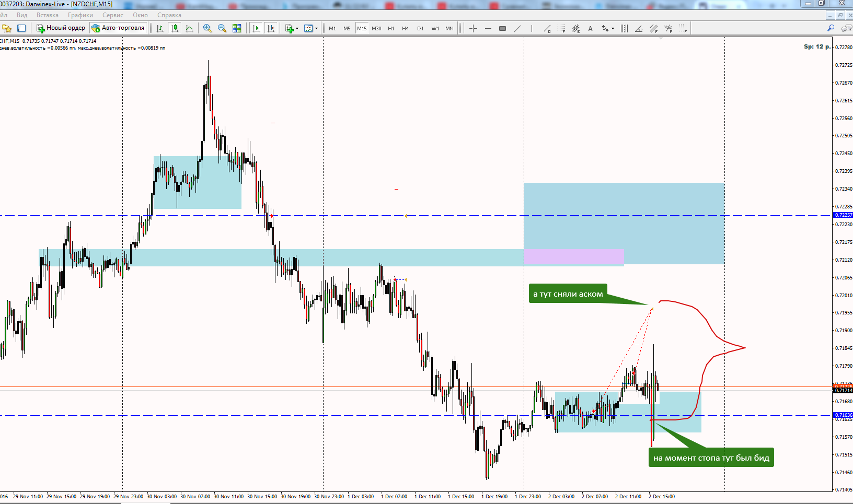This screenshot has height=504, width=853.
Task: Expand the arrows objects dropdown
Action: point(613,28)
